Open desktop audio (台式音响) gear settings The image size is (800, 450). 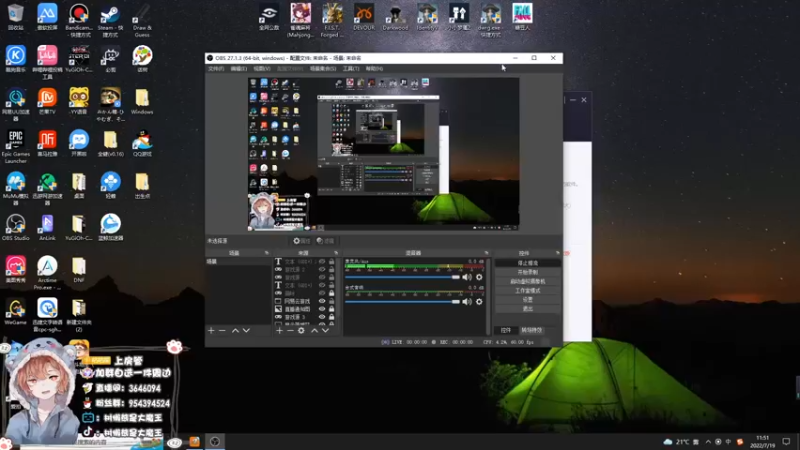[x=479, y=302]
